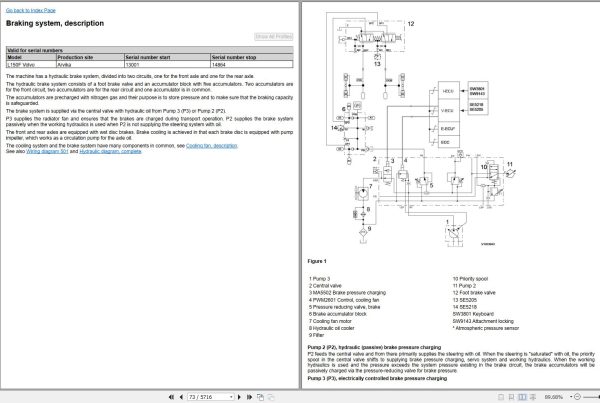Click legend entry SW9143 Attachment locking
Image resolution: width=600 pixels, height=403 pixels.
tap(483, 321)
